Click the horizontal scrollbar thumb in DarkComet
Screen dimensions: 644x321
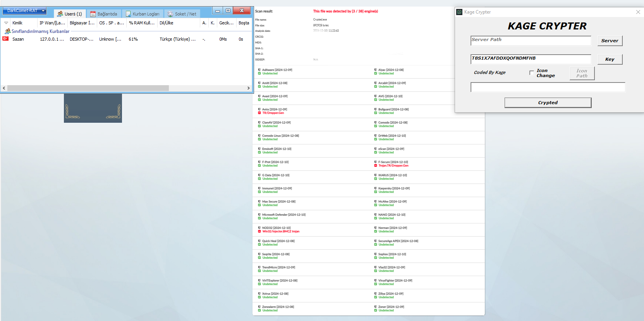88,88
